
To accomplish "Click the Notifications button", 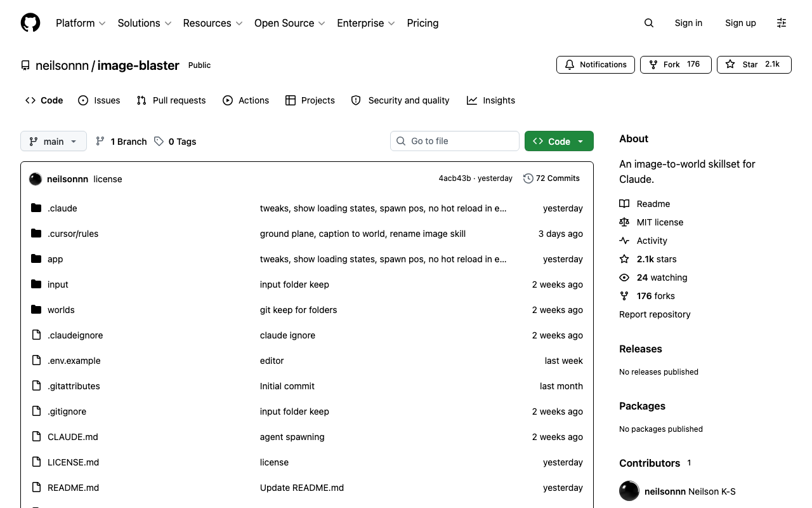I will tap(596, 65).
